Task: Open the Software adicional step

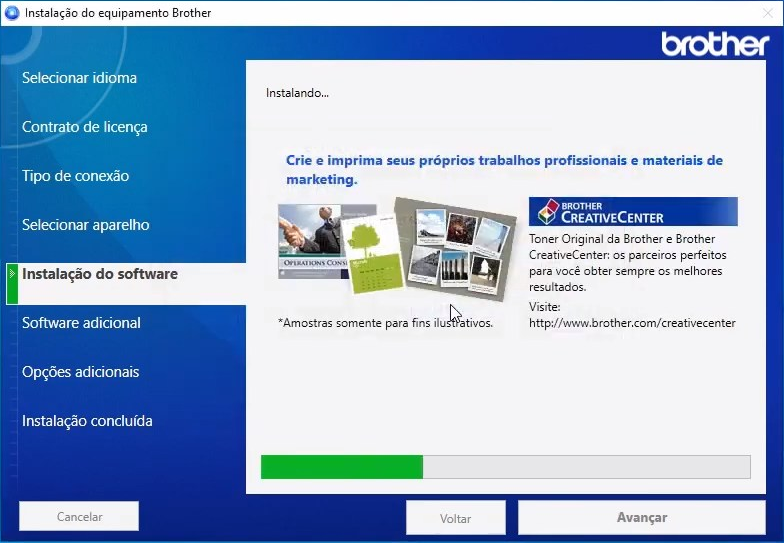Action: [81, 323]
